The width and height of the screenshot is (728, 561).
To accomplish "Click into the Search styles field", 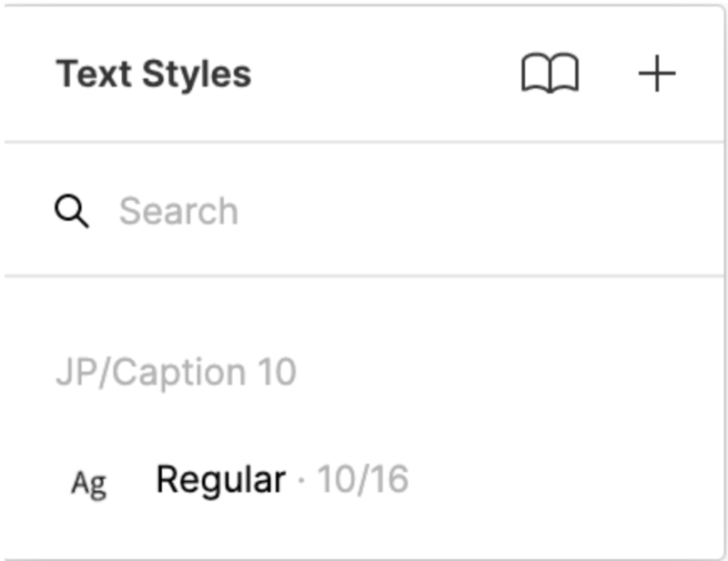I will pyautogui.click(x=364, y=212).
